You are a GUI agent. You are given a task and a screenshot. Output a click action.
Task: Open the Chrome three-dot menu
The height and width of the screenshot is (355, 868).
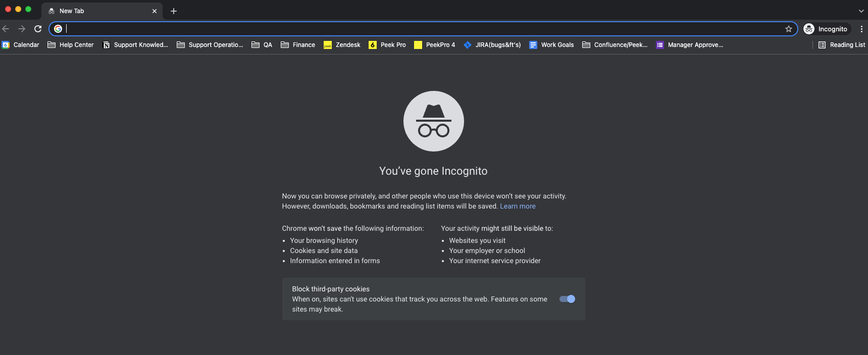coord(861,29)
